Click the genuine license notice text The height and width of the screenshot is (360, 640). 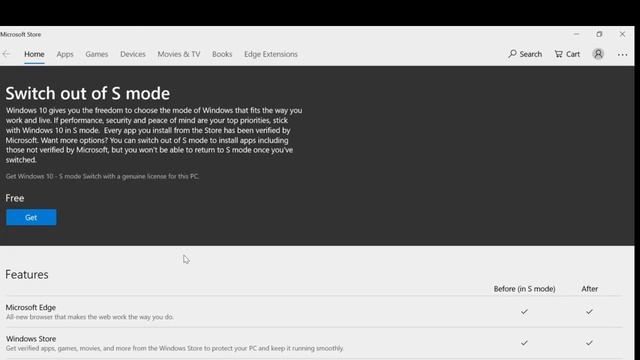tap(102, 176)
